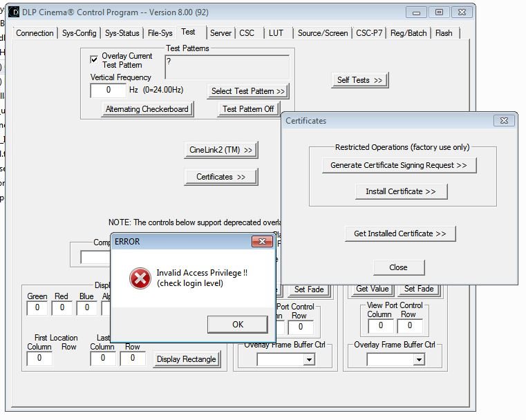The width and height of the screenshot is (526, 420).
Task: Open the Sys-Status tab
Action: (122, 32)
